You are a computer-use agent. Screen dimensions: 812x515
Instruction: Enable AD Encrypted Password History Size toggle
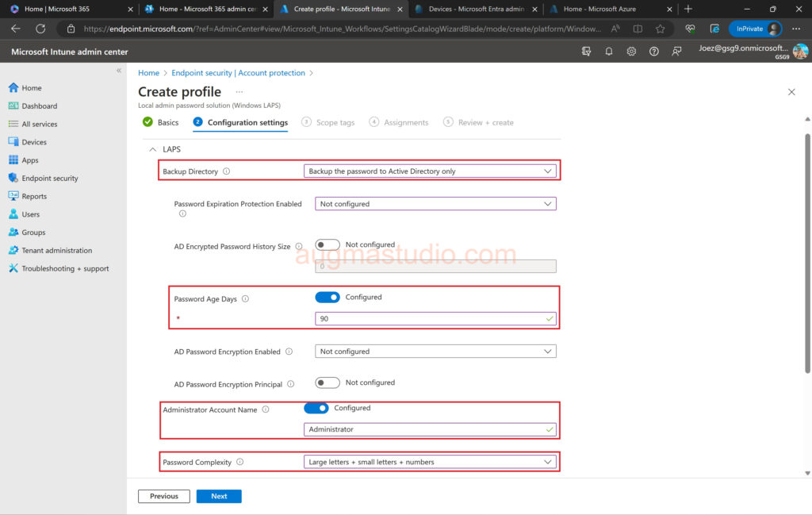tap(327, 245)
